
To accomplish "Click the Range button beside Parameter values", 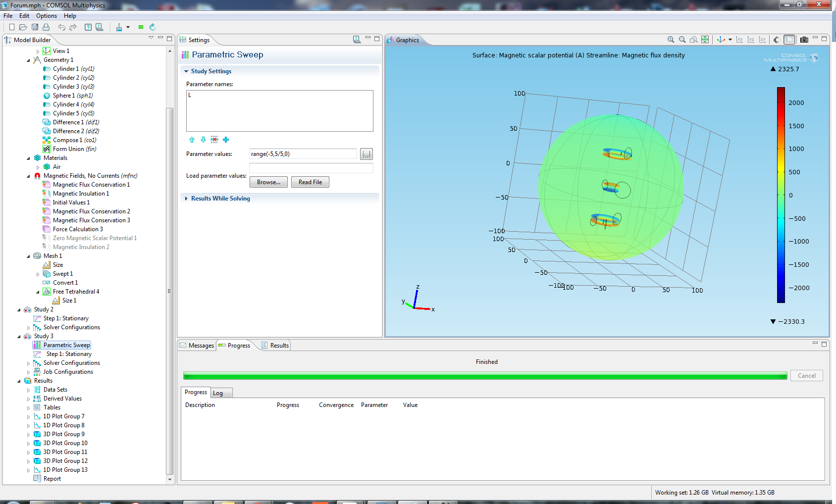I will coord(366,154).
